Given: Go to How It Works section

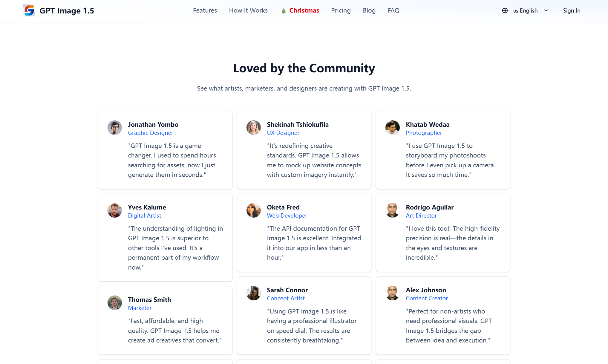Looking at the screenshot, I should pos(248,10).
